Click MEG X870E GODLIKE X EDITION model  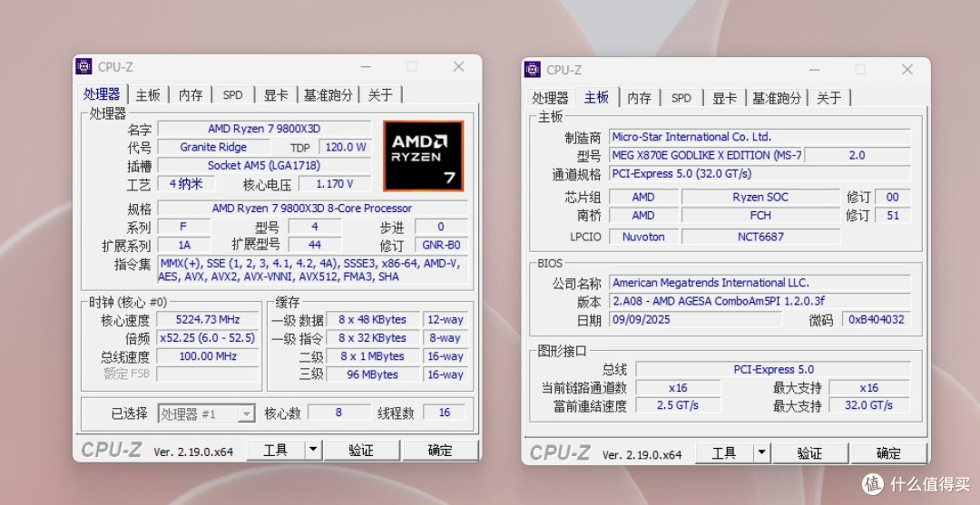706,155
